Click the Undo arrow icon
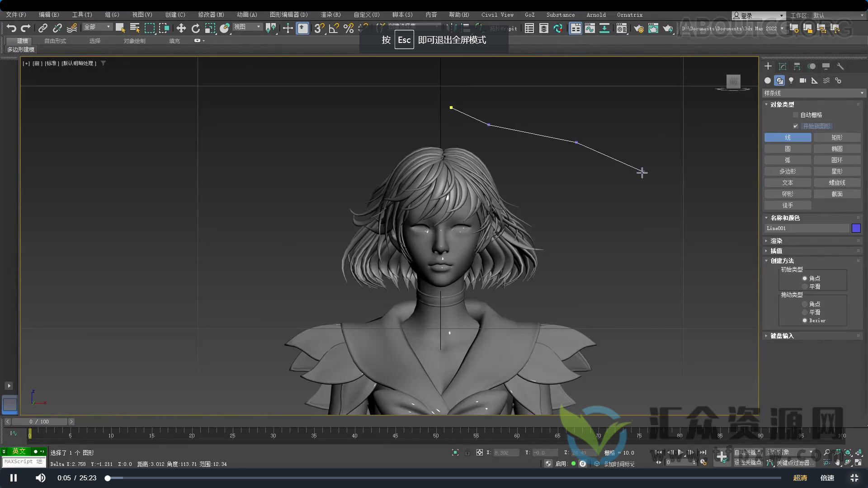Viewport: 868px width, 488px height. point(11,28)
